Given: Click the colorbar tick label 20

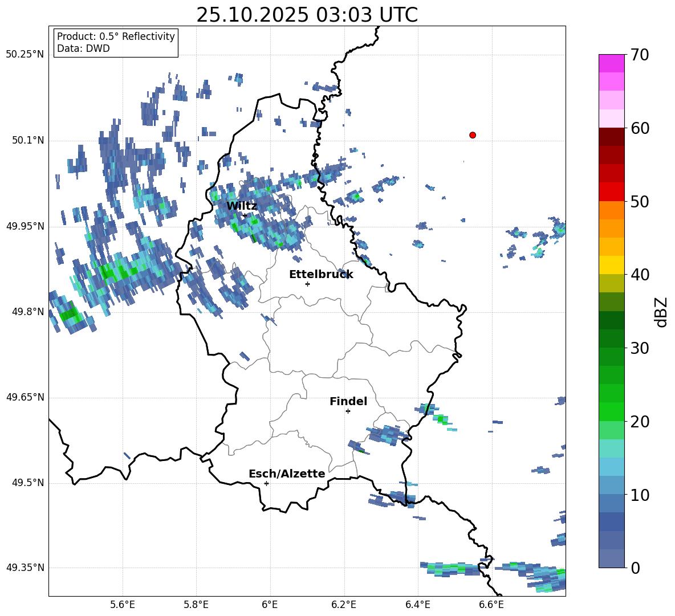Looking at the screenshot, I should pos(640,422).
